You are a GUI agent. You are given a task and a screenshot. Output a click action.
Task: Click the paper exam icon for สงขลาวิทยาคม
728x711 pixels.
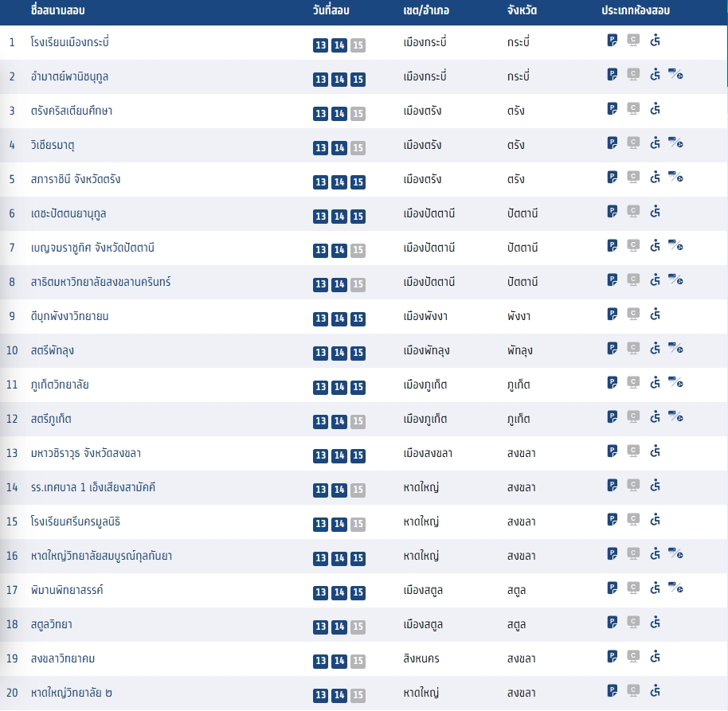(613, 657)
